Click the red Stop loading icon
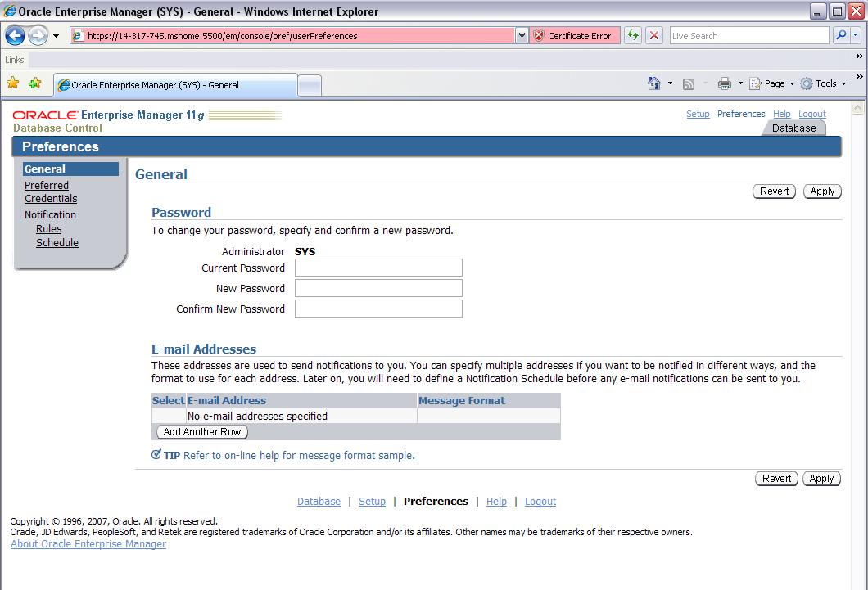 click(654, 36)
